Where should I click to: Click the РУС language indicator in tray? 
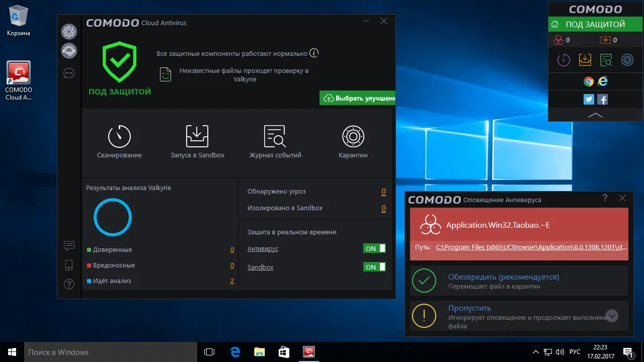point(575,352)
